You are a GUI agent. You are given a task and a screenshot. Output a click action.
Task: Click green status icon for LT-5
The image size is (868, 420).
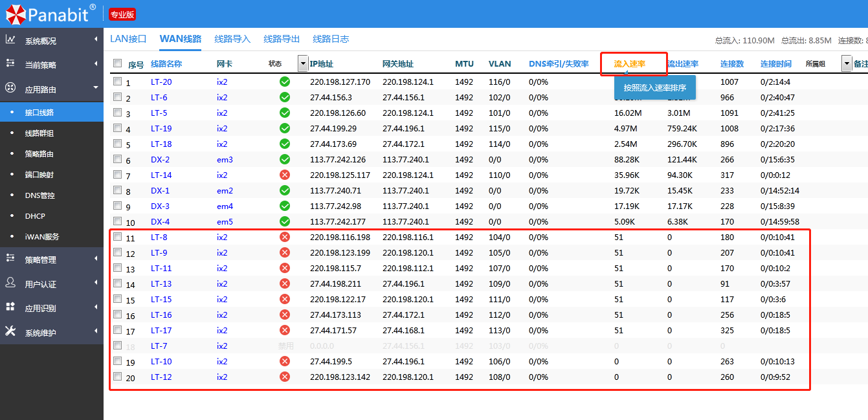[x=285, y=113]
